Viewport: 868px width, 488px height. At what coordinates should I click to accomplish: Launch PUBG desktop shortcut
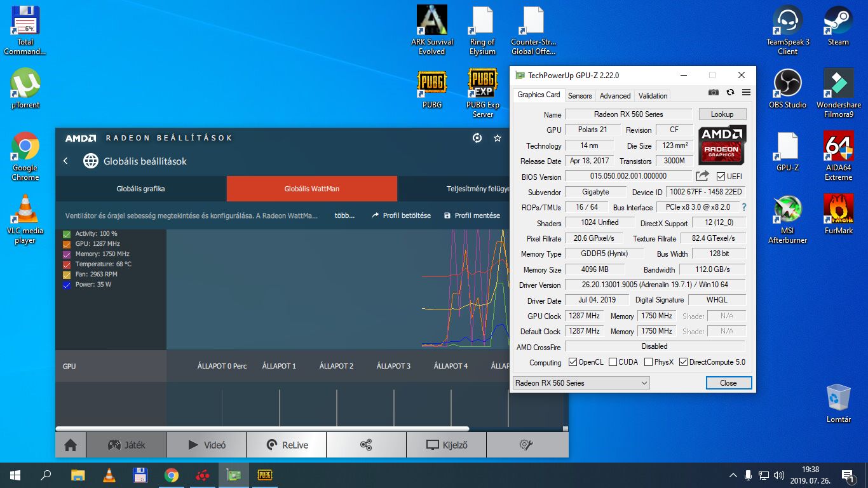pyautogui.click(x=432, y=89)
